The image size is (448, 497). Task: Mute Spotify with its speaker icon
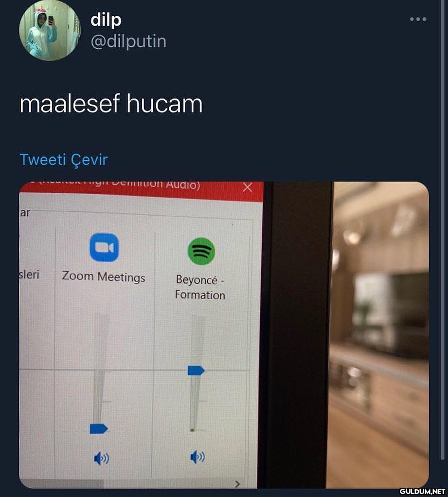click(x=197, y=457)
